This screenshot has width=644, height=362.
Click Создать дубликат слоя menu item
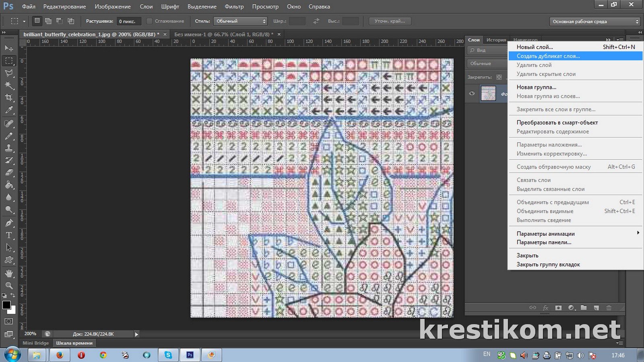click(548, 56)
